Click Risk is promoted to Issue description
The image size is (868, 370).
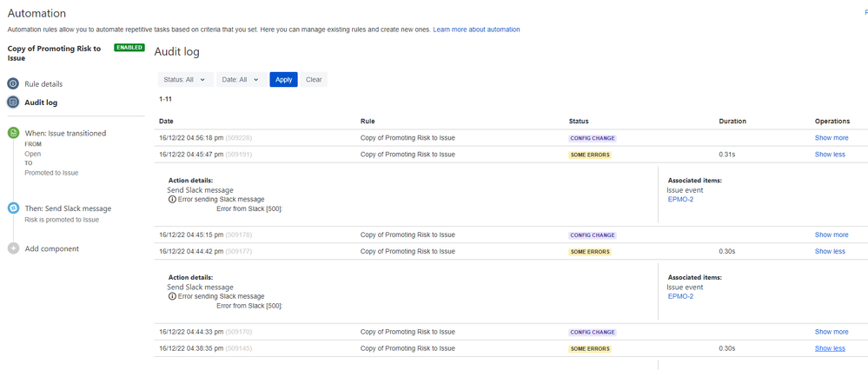(x=62, y=220)
